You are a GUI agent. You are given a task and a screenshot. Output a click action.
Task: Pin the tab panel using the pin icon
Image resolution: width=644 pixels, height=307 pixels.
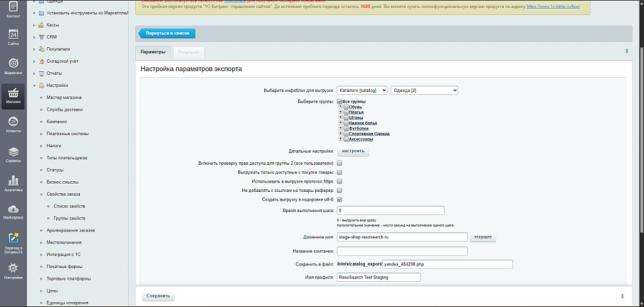click(x=626, y=52)
